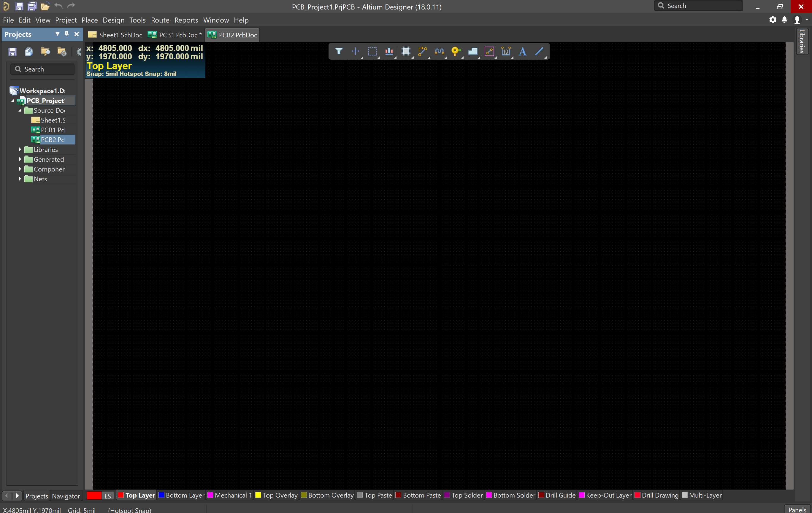This screenshot has height=513, width=812.
Task: Click the Place Component chip icon
Action: point(406,51)
